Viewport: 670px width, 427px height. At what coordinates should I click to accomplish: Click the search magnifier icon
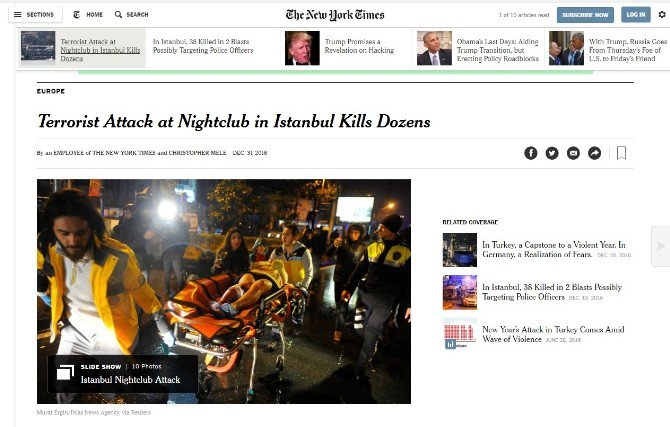point(118,15)
